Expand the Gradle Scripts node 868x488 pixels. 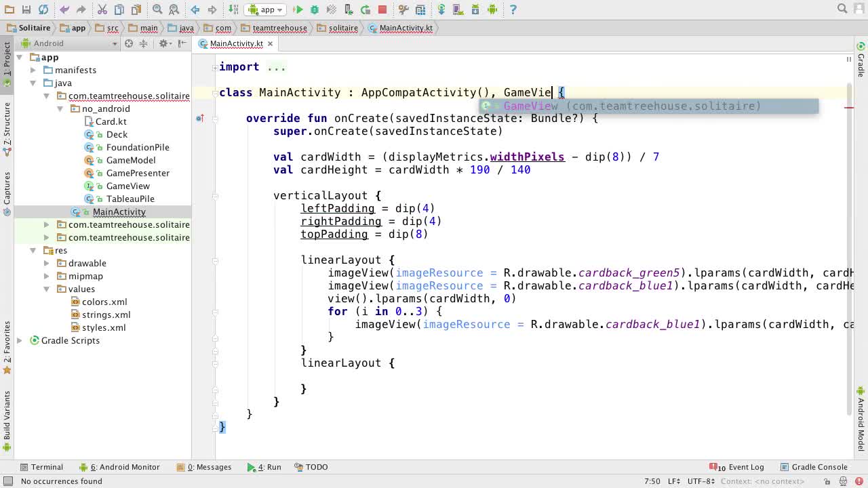tap(20, 340)
